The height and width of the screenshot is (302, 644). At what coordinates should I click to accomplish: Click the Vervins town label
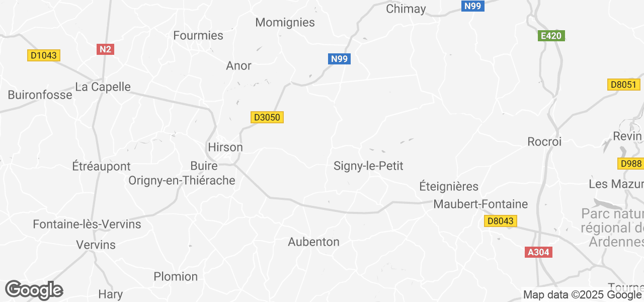coord(96,245)
